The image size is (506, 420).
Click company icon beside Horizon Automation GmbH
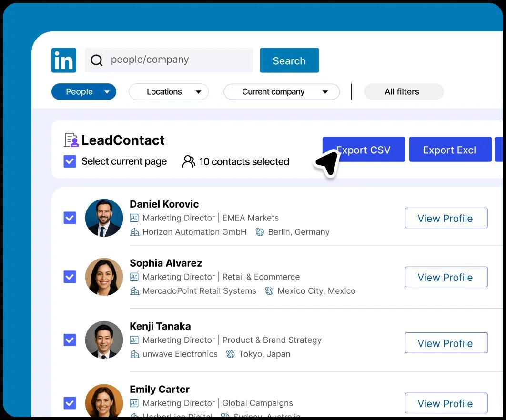[x=134, y=232]
